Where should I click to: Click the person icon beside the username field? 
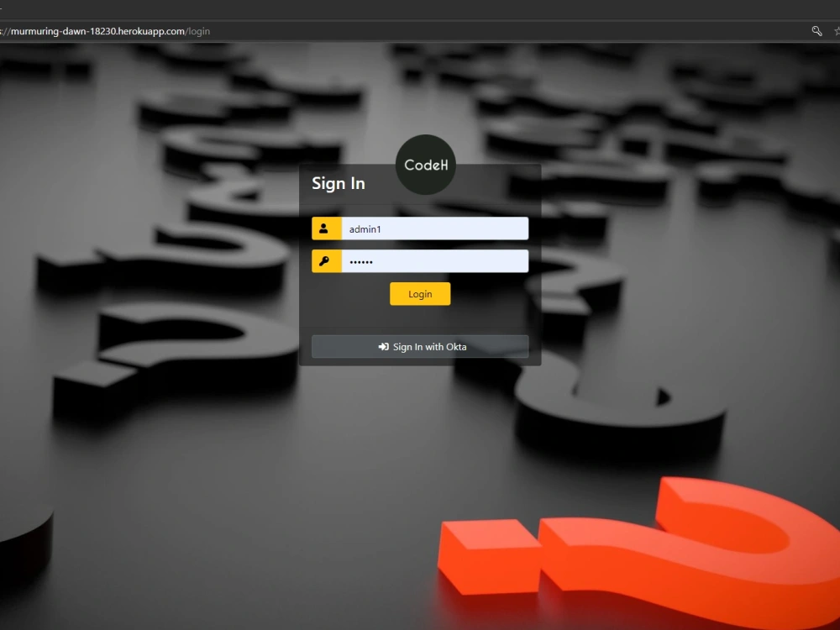tap(327, 228)
